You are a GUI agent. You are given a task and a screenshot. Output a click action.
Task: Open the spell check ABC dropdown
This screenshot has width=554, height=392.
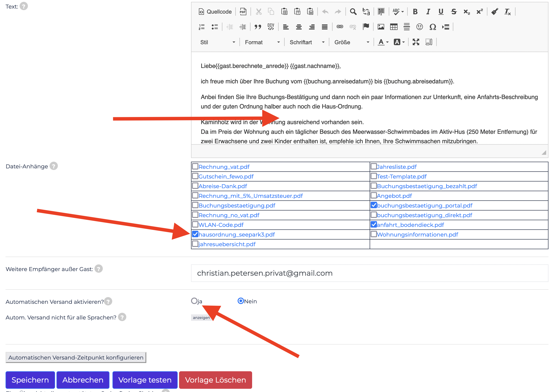[398, 12]
